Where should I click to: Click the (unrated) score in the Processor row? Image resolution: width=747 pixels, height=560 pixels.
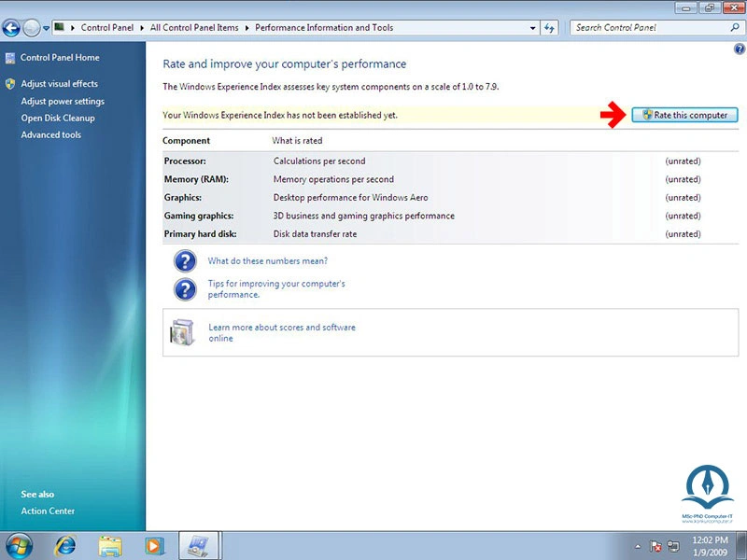[x=683, y=161]
